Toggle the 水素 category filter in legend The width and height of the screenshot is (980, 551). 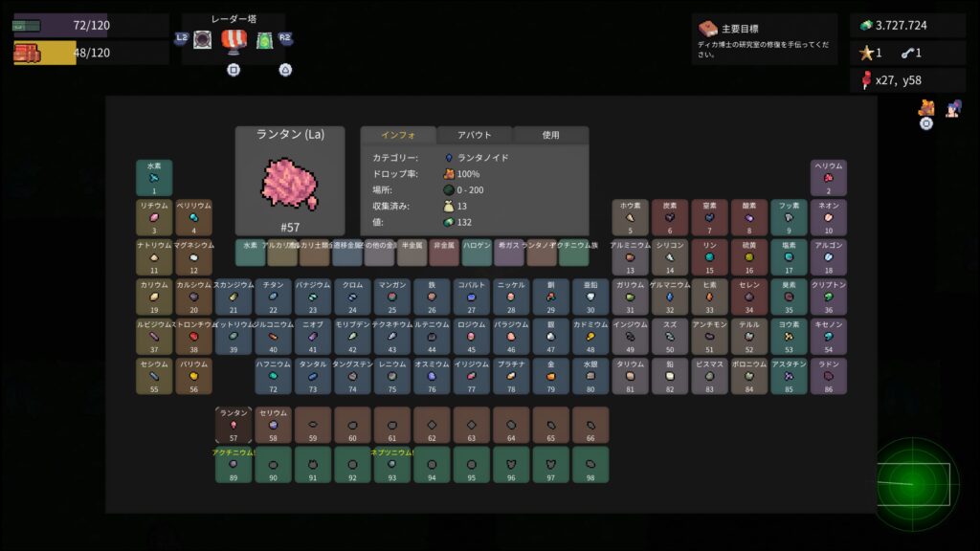251,253
